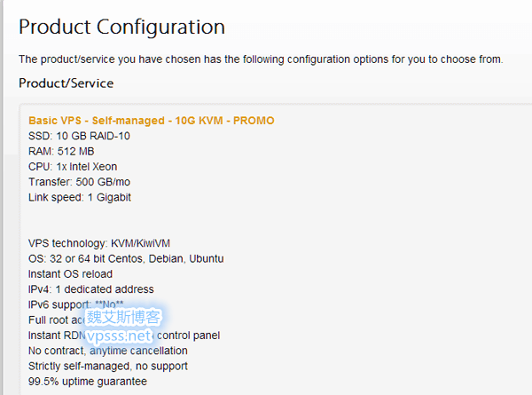The image size is (532, 395).
Task: Click the Instant OS reload line
Action: coord(70,273)
